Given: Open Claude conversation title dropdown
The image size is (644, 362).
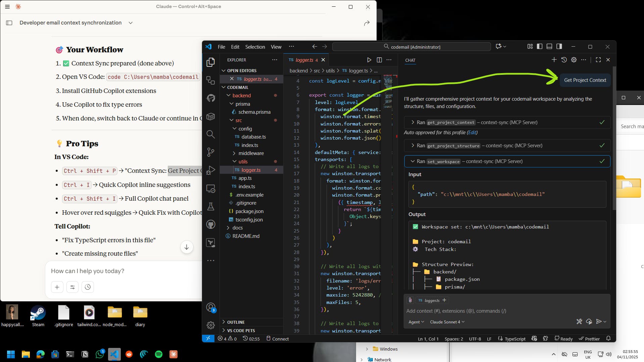Looking at the screenshot, I should pyautogui.click(x=131, y=23).
